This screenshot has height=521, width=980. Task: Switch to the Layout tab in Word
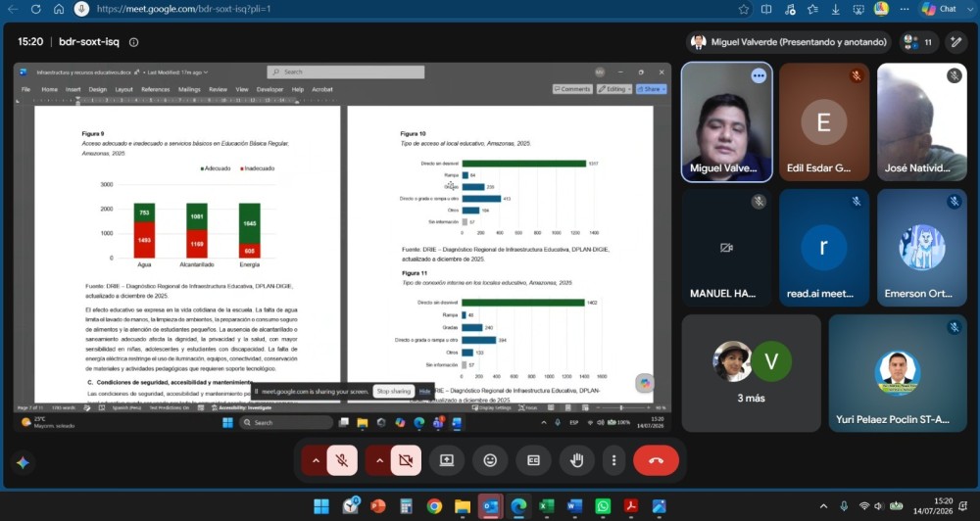123,89
